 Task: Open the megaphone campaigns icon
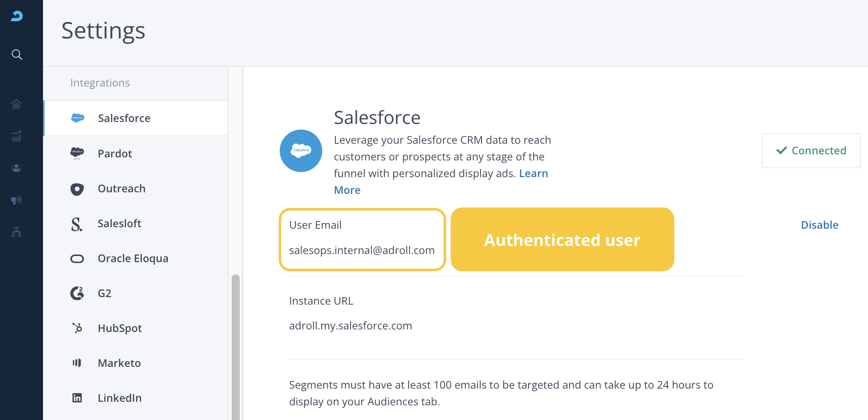coord(17,200)
